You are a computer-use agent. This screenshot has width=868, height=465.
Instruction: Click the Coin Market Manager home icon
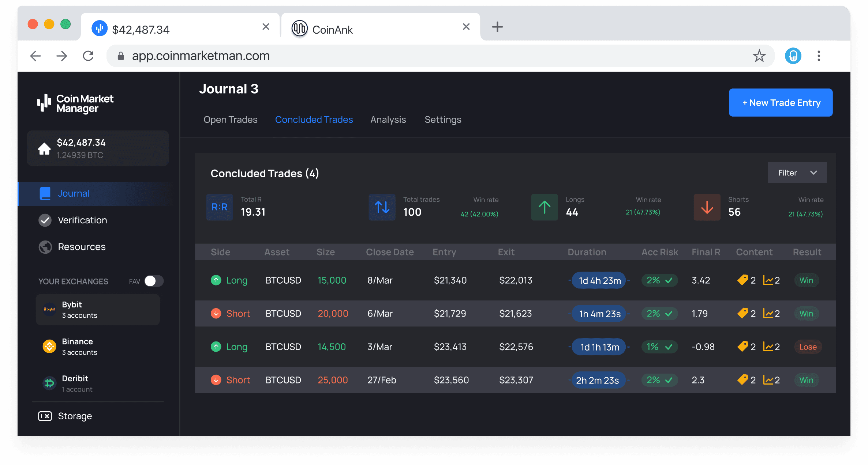tap(45, 148)
